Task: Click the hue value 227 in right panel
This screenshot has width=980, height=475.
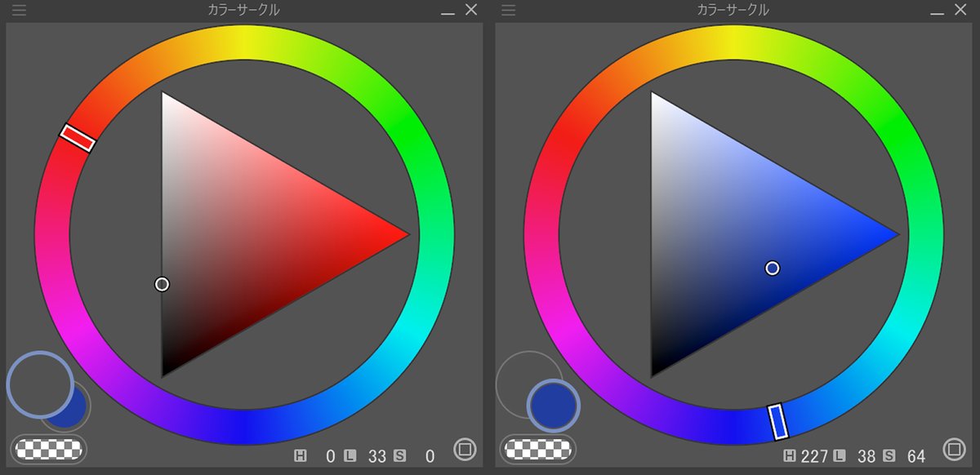Action: click(x=814, y=456)
